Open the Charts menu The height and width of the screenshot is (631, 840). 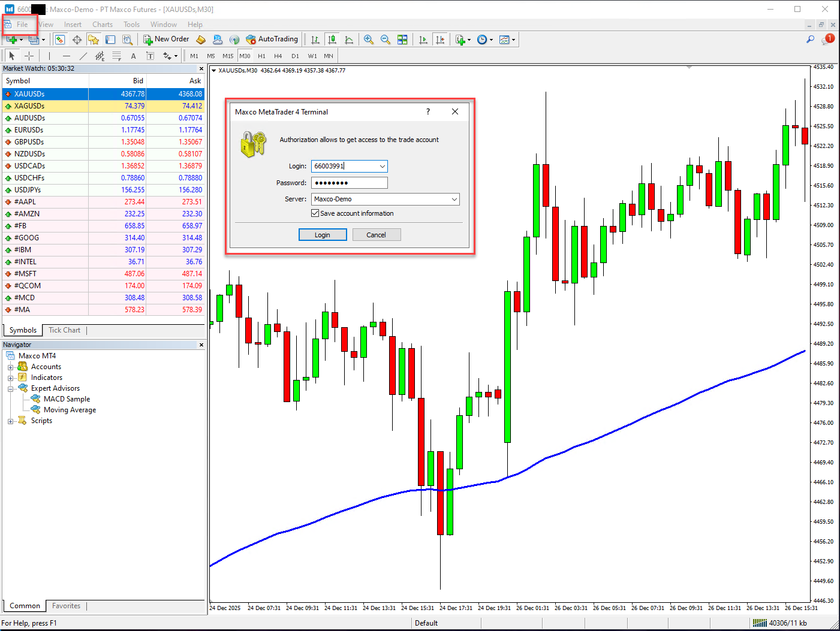coord(103,25)
